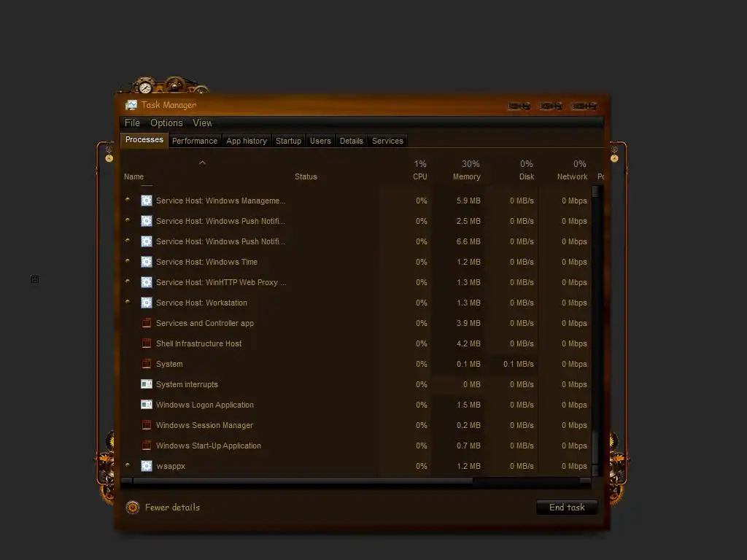Click the sort arrow above Name column
This screenshot has width=747, height=560.
click(x=203, y=163)
